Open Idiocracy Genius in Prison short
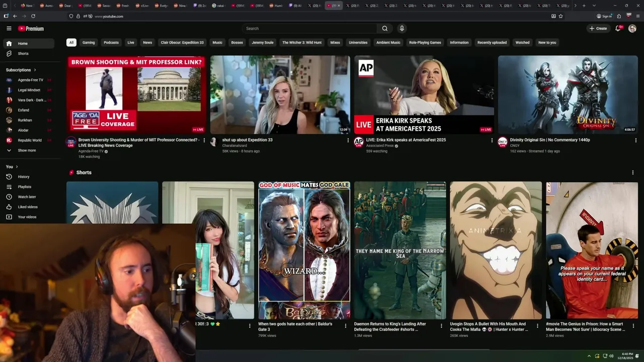The width and height of the screenshot is (644, 362). pyautogui.click(x=592, y=250)
